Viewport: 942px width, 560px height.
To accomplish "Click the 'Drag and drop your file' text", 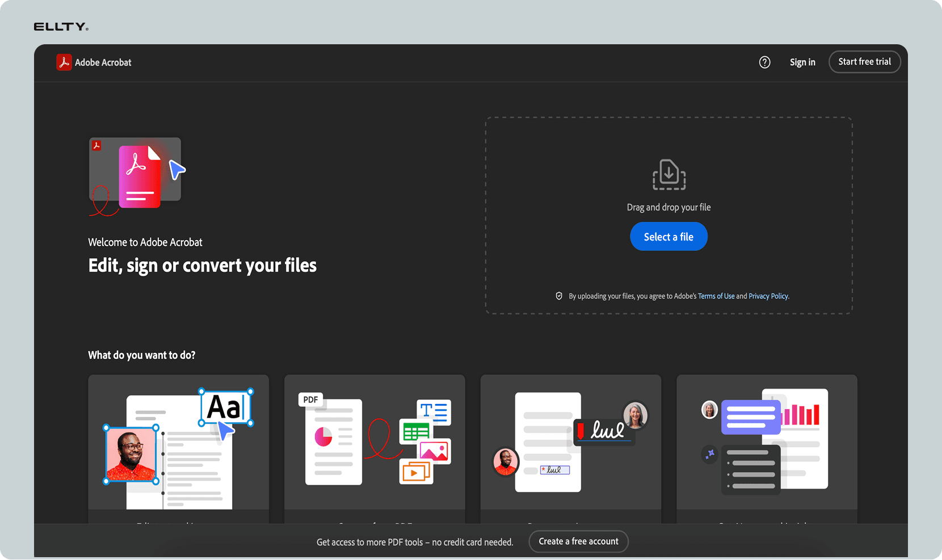I will pyautogui.click(x=668, y=208).
